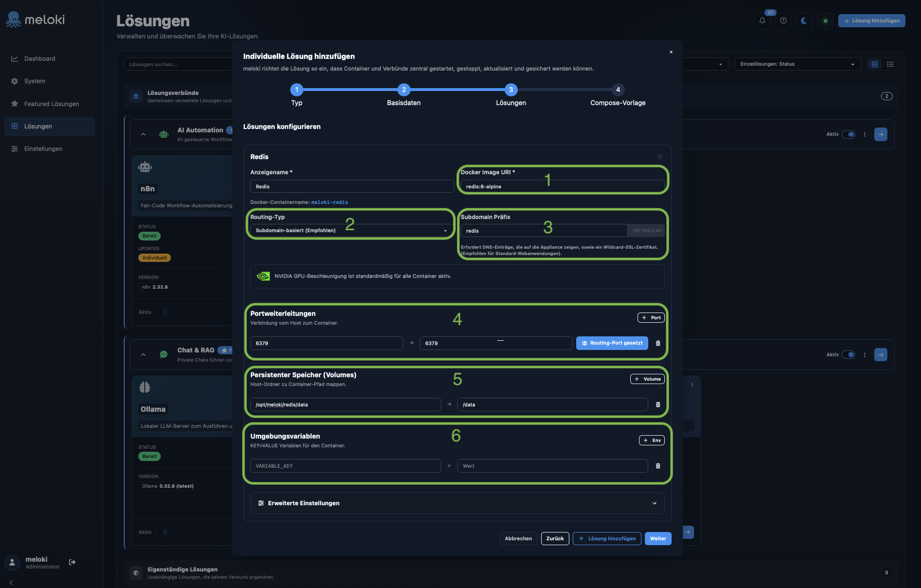Close the Individuelle Lösung dialog
The height and width of the screenshot is (588, 921).
pos(671,52)
